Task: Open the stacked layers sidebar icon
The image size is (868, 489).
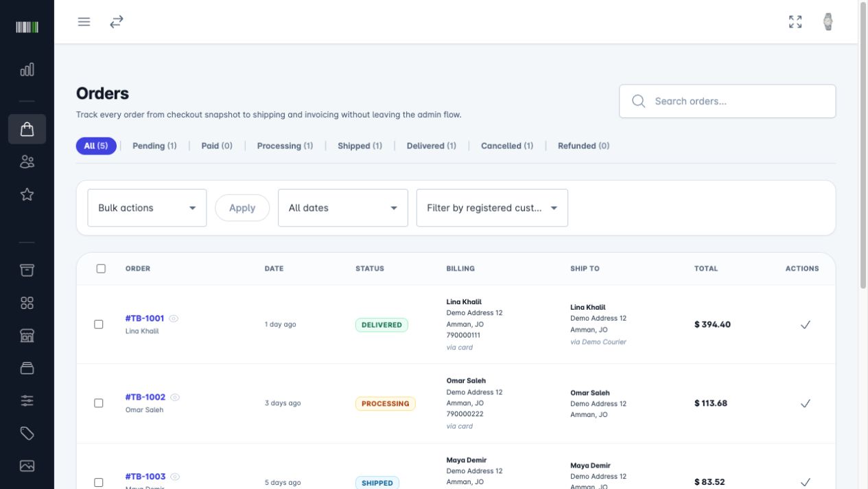Action: [27, 368]
